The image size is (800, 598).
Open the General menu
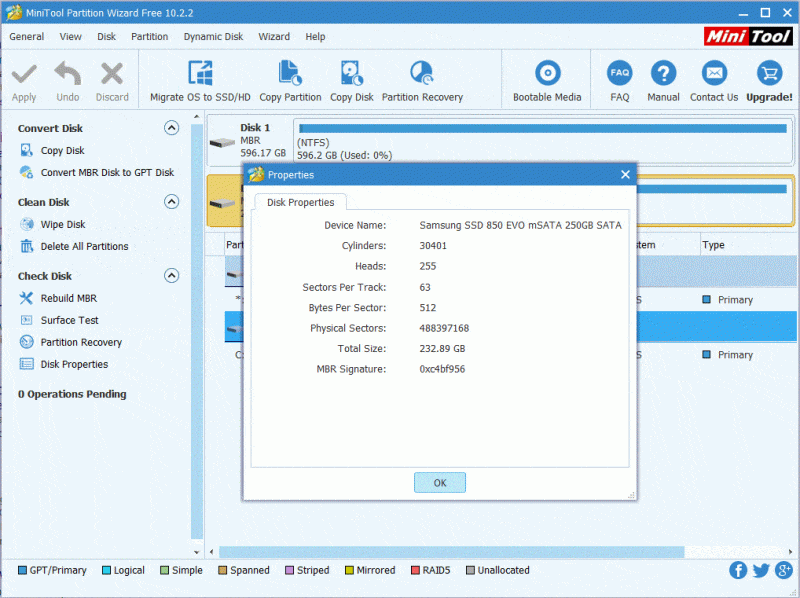pyautogui.click(x=27, y=37)
